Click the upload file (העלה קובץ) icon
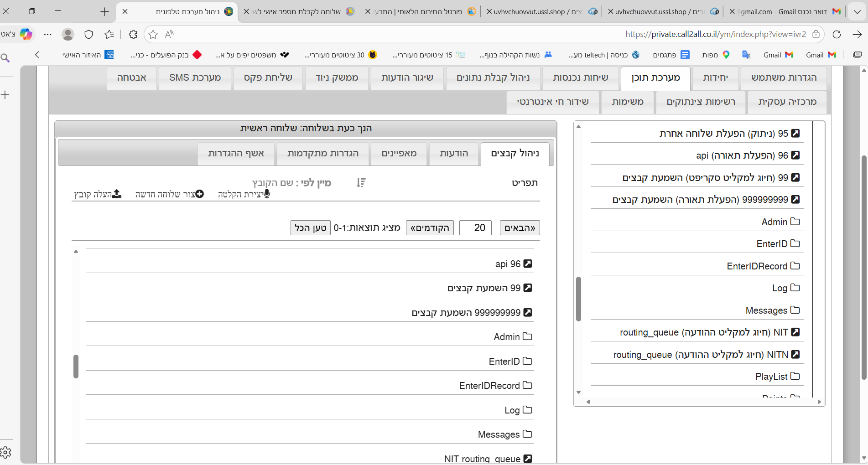 point(117,194)
